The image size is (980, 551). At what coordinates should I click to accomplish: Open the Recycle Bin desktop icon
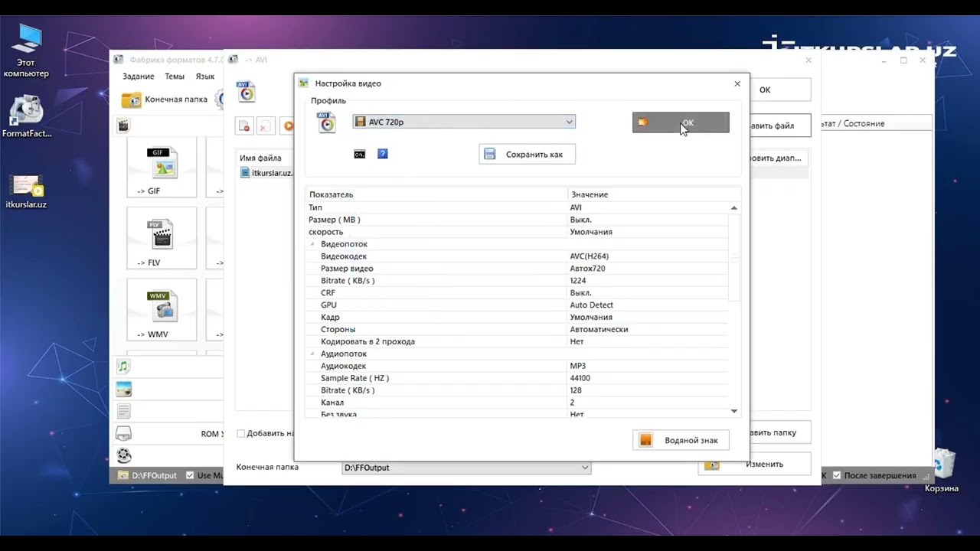942,470
